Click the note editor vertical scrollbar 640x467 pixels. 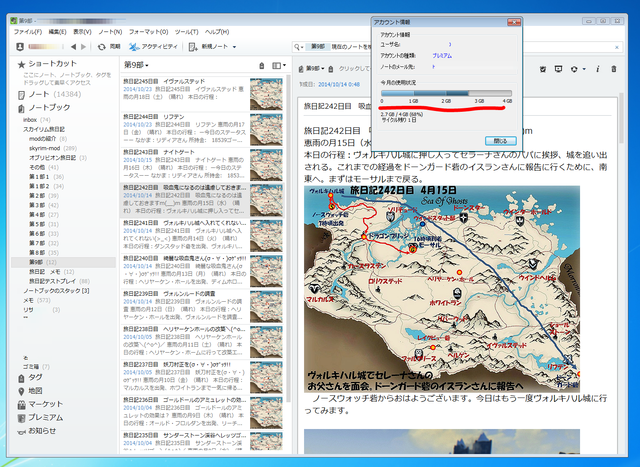click(622, 118)
